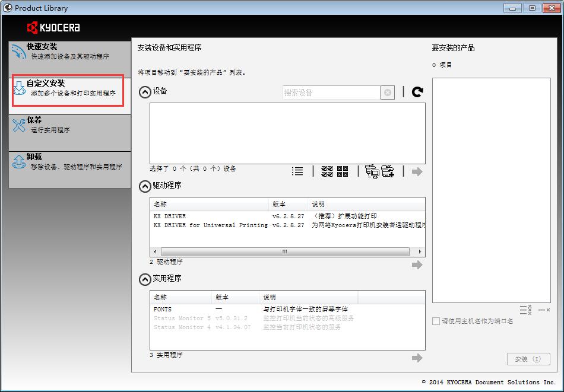The height and width of the screenshot is (392, 564).
Task: Click the refresh devices icon
Action: coord(417,92)
